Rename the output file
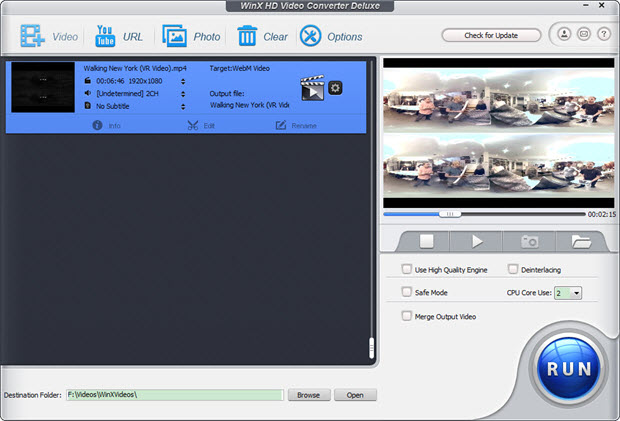The height and width of the screenshot is (421, 620). (296, 125)
